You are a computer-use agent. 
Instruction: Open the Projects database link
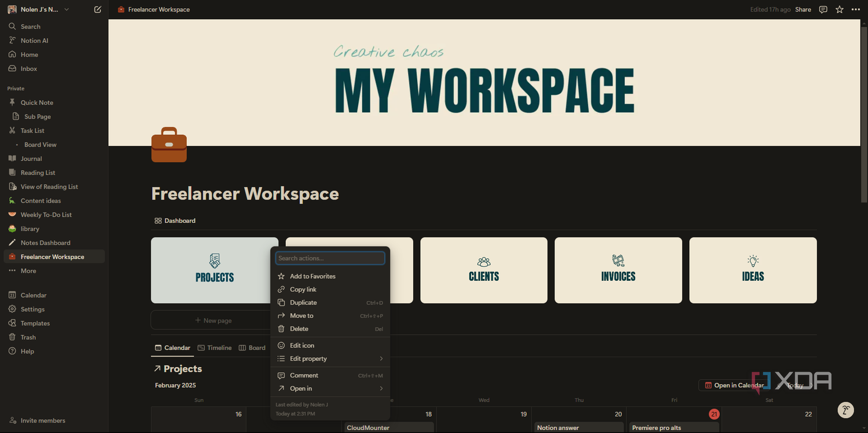pos(178,369)
